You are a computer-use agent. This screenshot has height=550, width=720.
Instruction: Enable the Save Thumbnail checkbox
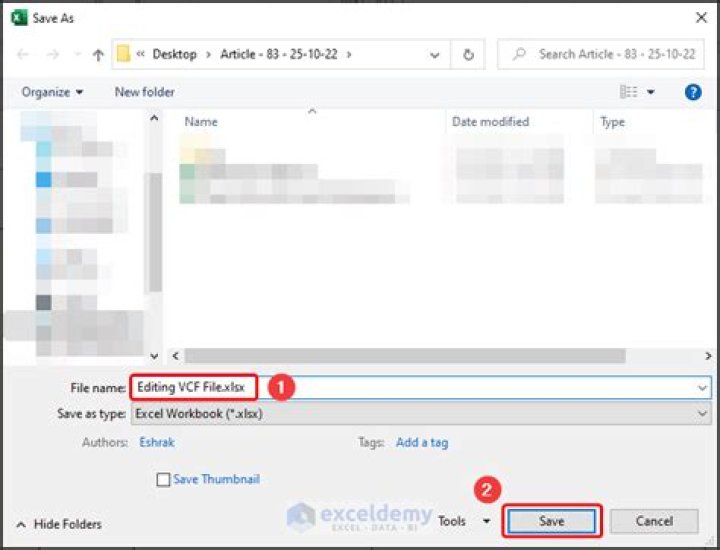click(x=163, y=480)
